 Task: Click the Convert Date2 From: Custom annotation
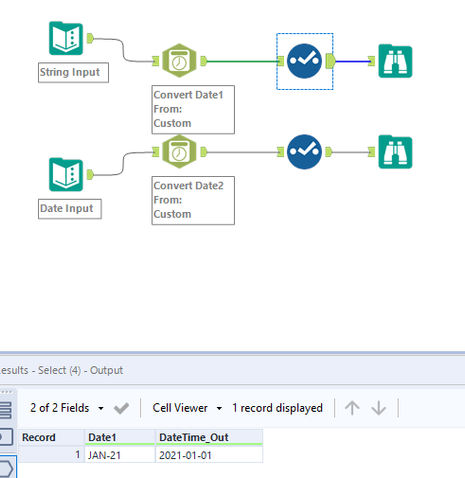pyautogui.click(x=193, y=200)
